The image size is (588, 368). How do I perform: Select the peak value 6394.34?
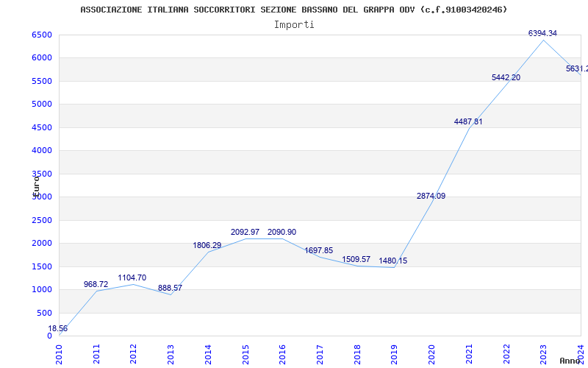(x=542, y=33)
